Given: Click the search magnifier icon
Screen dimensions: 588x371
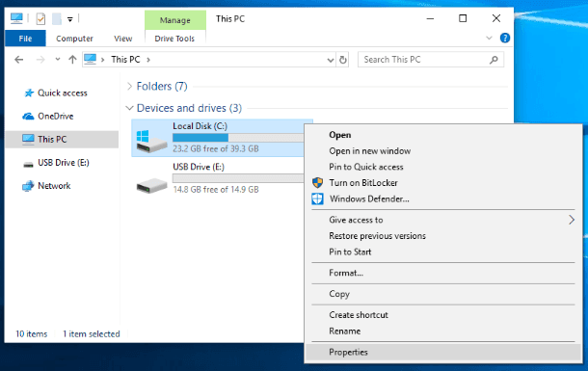Looking at the screenshot, I should click(494, 60).
